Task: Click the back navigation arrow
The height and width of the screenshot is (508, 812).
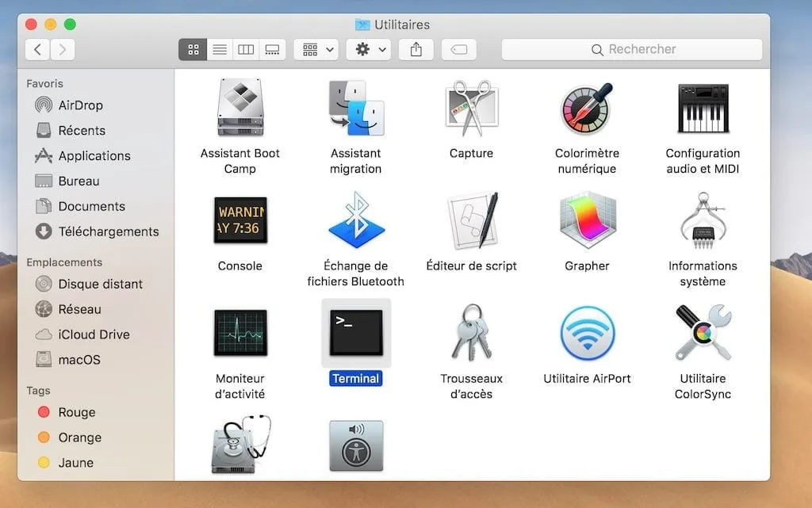Action: coord(37,49)
